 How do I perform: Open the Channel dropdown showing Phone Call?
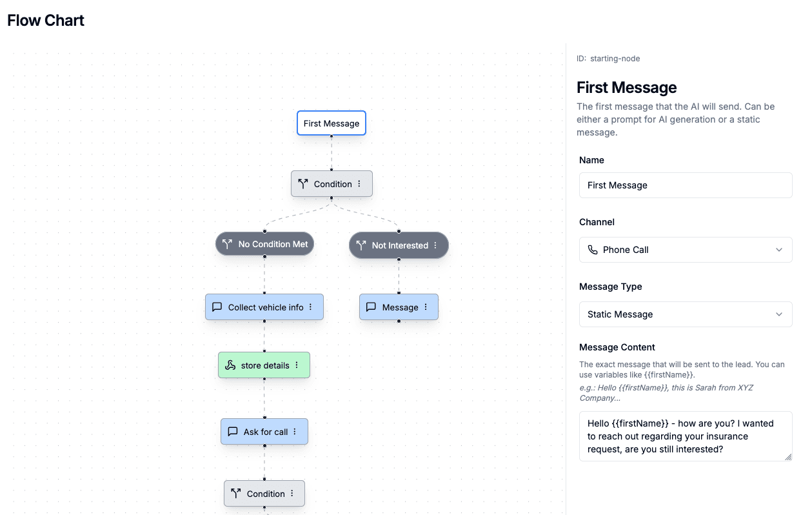[685, 250]
